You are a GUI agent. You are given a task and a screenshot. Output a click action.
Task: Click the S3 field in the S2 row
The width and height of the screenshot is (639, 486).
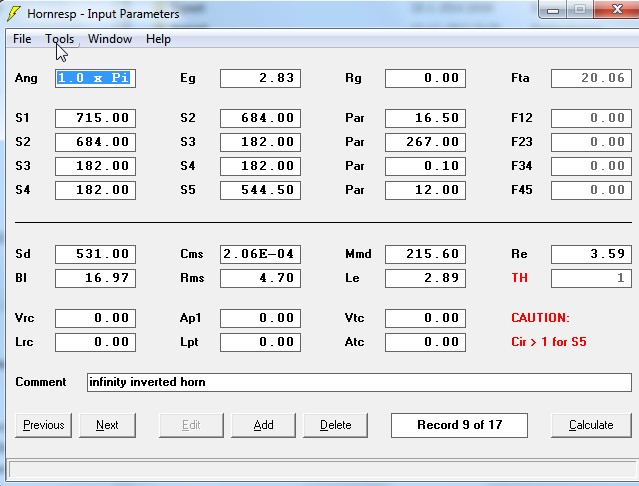(x=260, y=142)
